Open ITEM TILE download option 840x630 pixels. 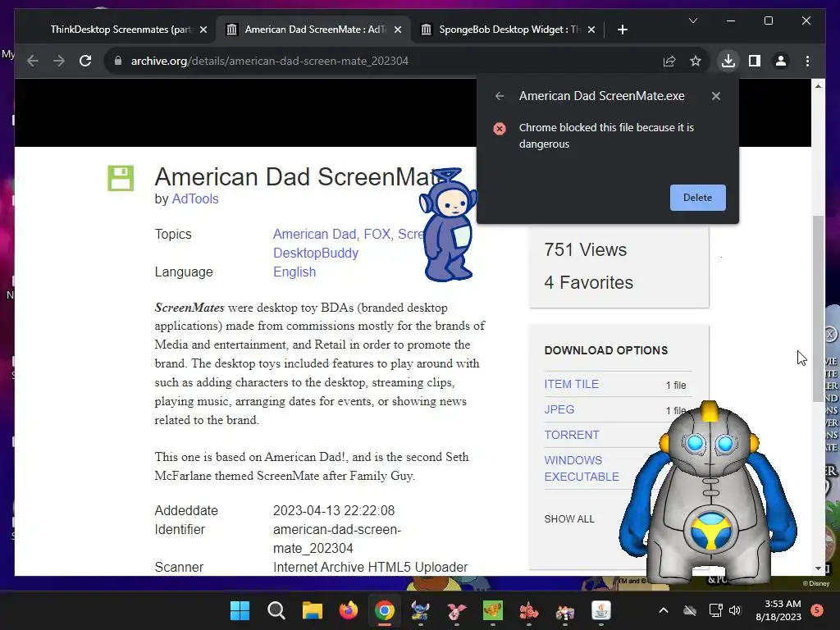tap(571, 384)
